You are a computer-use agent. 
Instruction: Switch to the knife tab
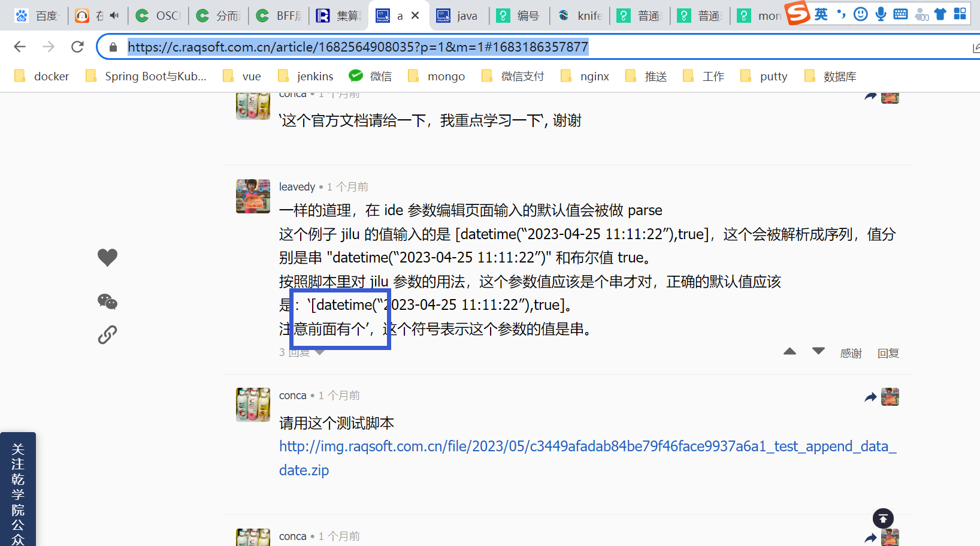tap(580, 16)
